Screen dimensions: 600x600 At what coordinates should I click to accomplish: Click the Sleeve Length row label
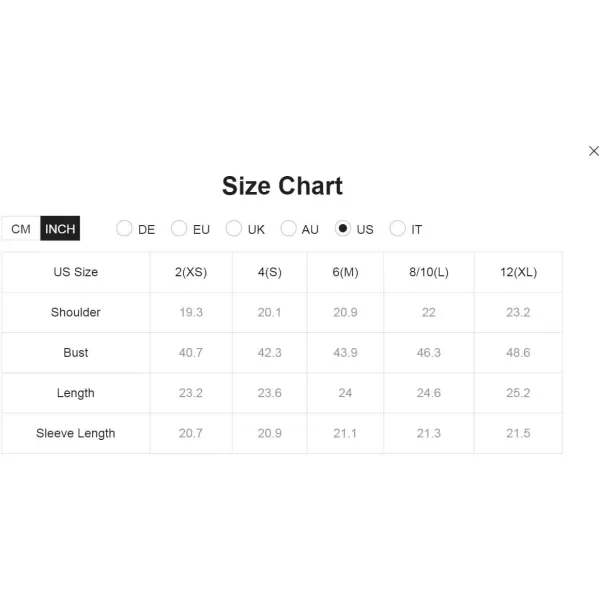75,433
